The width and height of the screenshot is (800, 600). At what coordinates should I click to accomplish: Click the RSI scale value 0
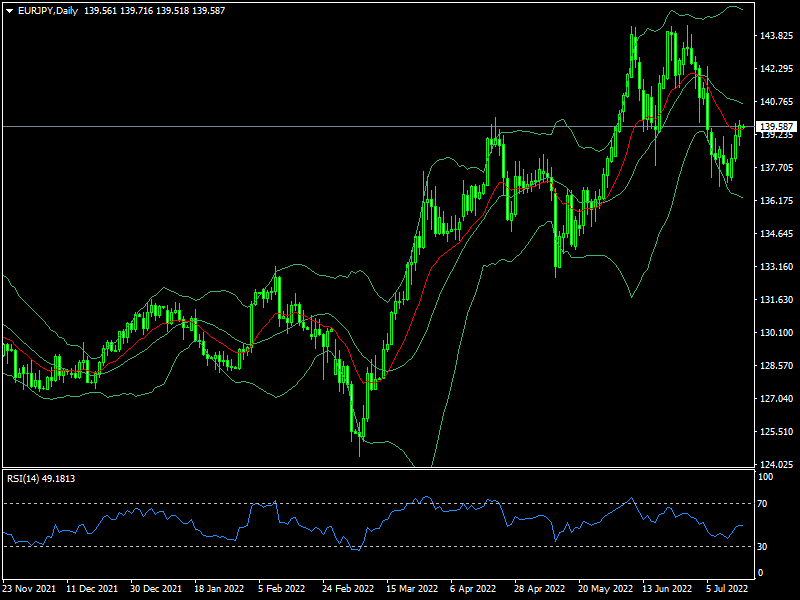(x=761, y=573)
